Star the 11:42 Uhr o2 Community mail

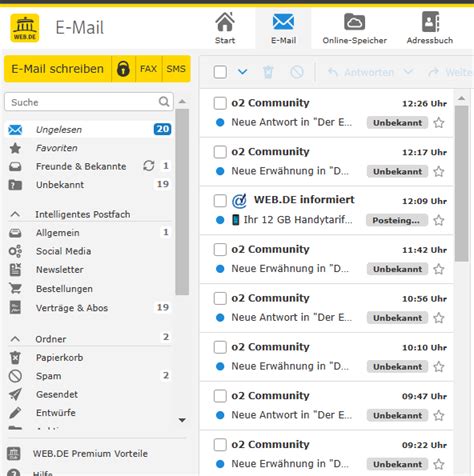[439, 269]
